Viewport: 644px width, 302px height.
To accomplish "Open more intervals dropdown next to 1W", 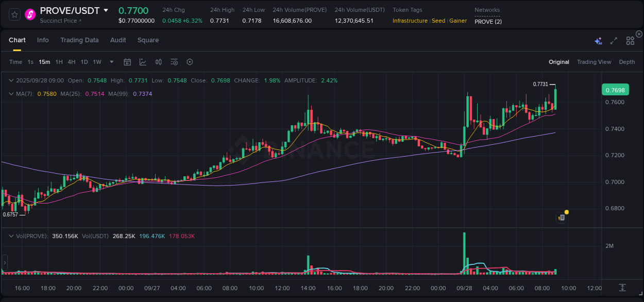I will pos(111,61).
